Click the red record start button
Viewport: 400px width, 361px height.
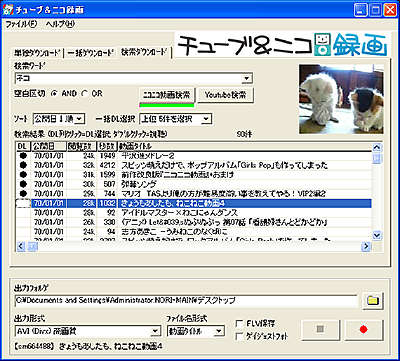pos(363,330)
